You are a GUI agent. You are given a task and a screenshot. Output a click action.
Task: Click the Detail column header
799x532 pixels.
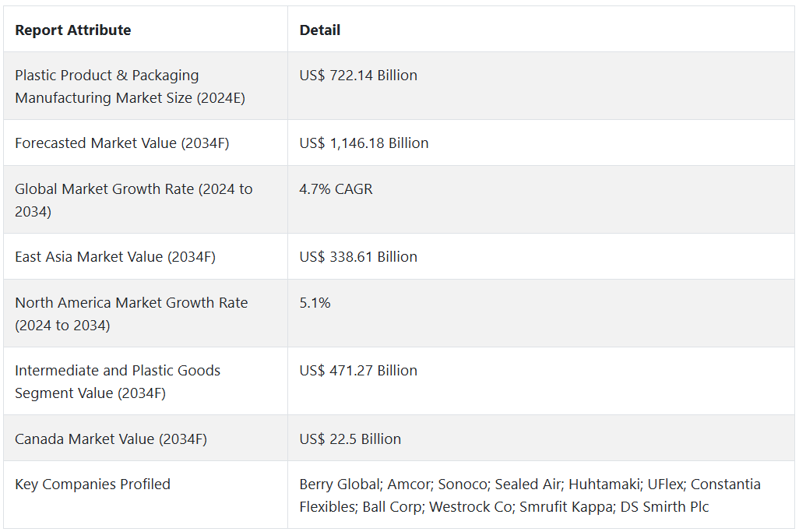(x=320, y=30)
